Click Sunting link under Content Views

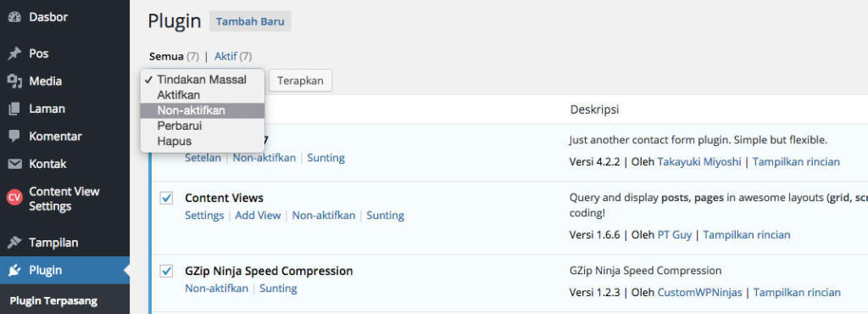point(386,216)
